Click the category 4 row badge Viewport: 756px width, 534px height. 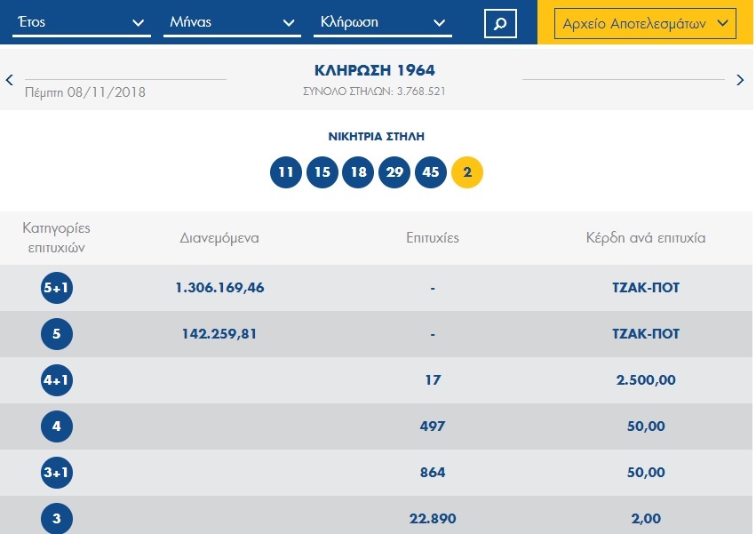(x=57, y=426)
